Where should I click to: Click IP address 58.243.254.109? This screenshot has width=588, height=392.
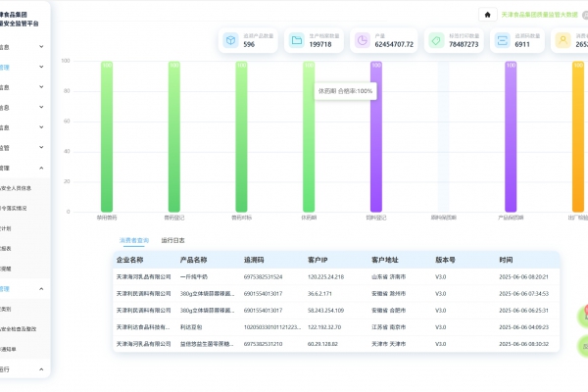pyautogui.click(x=326, y=311)
